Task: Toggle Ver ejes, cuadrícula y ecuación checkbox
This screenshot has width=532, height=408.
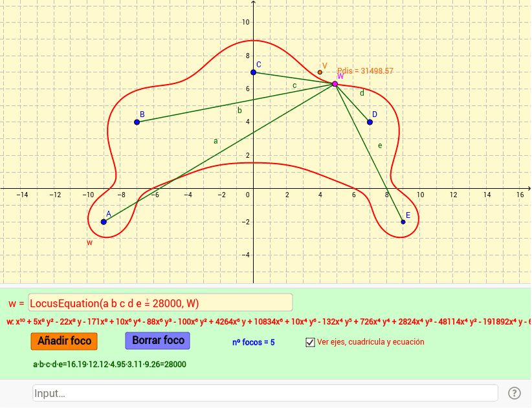Action: (x=310, y=342)
